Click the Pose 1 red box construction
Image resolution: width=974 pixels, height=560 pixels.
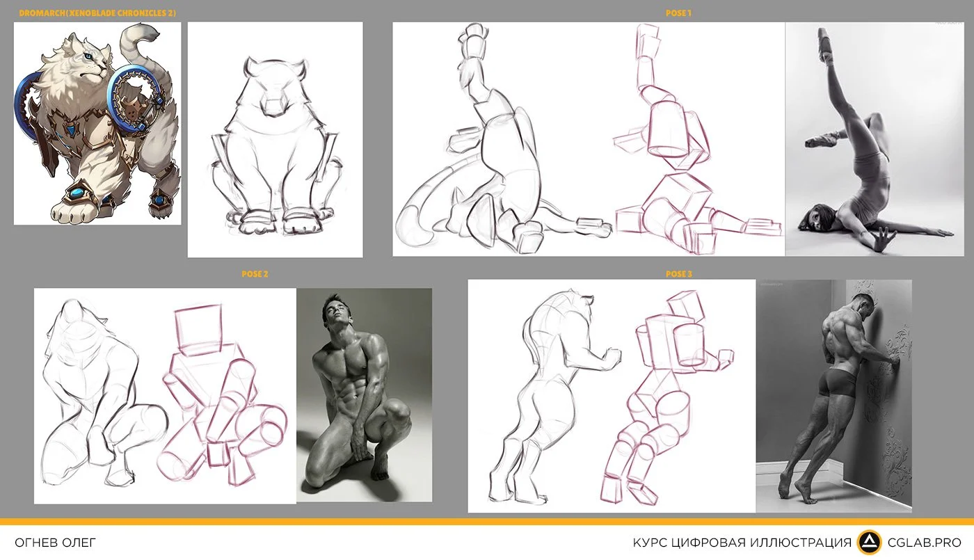click(698, 139)
